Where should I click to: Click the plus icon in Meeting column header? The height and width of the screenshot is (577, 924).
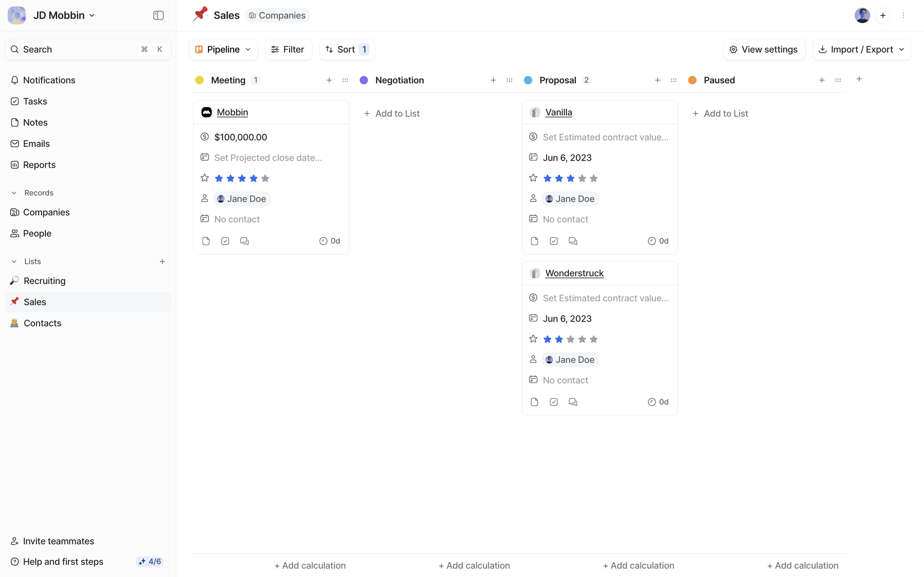pyautogui.click(x=329, y=80)
